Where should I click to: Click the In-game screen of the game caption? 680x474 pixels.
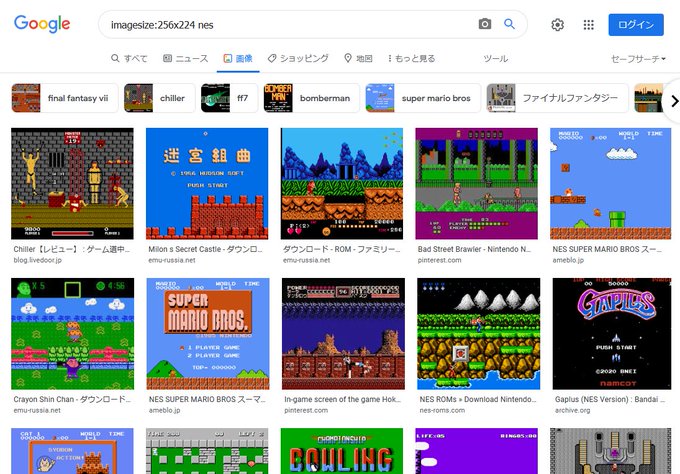point(342,399)
